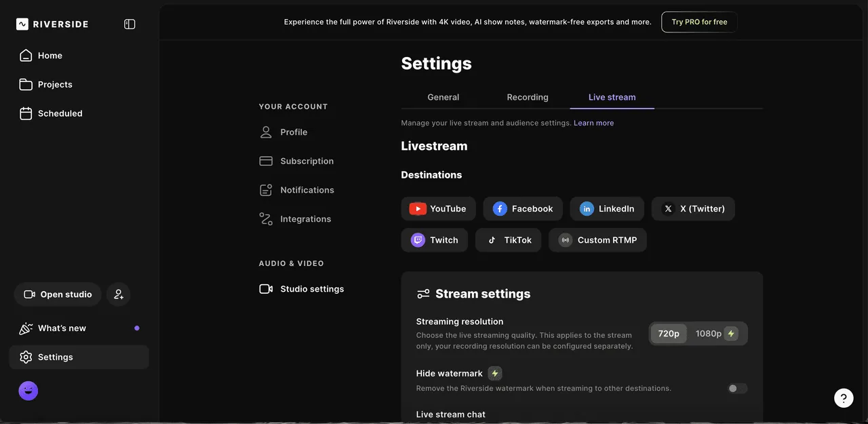Follow the Learn more link
Viewport: 868px width, 424px height.
coord(594,123)
